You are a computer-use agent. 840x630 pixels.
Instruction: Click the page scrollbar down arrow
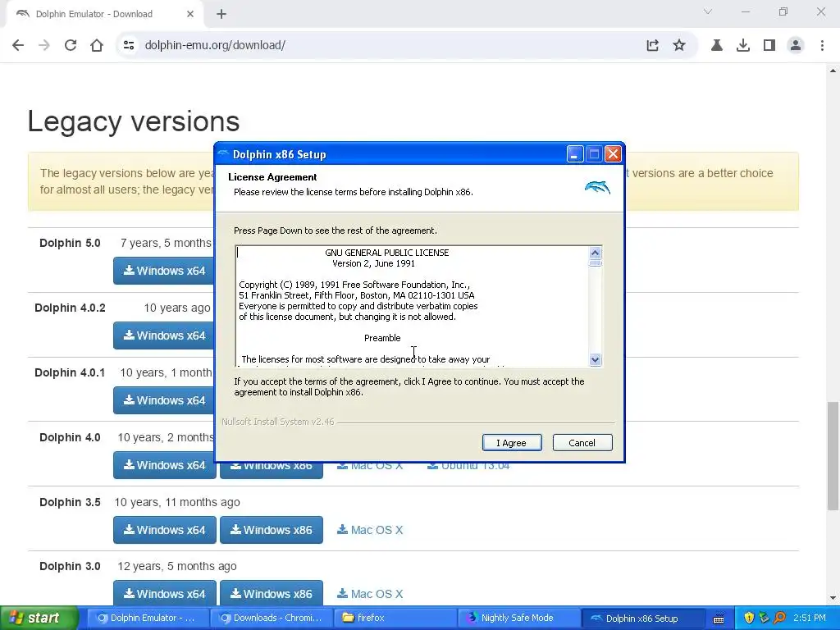point(833,598)
